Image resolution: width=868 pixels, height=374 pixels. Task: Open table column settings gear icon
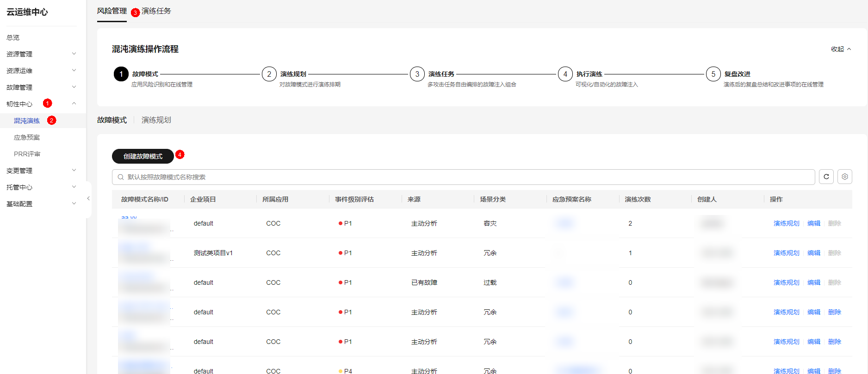845,177
